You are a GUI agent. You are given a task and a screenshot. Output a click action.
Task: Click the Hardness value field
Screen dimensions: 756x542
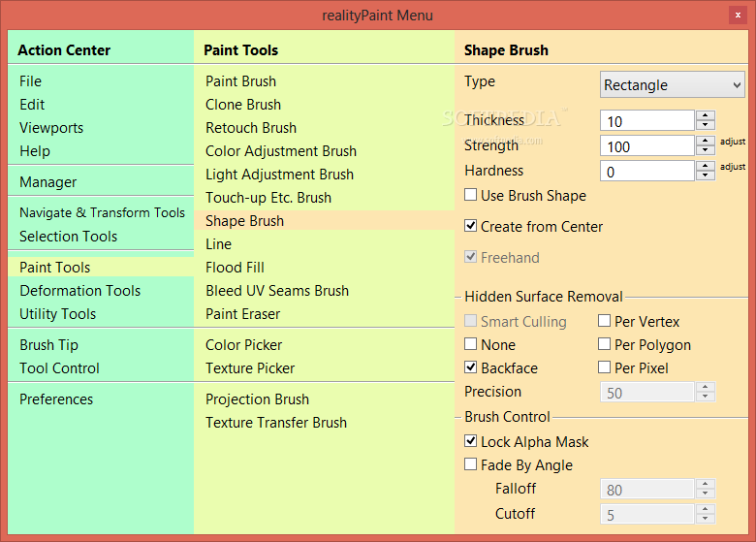click(647, 171)
